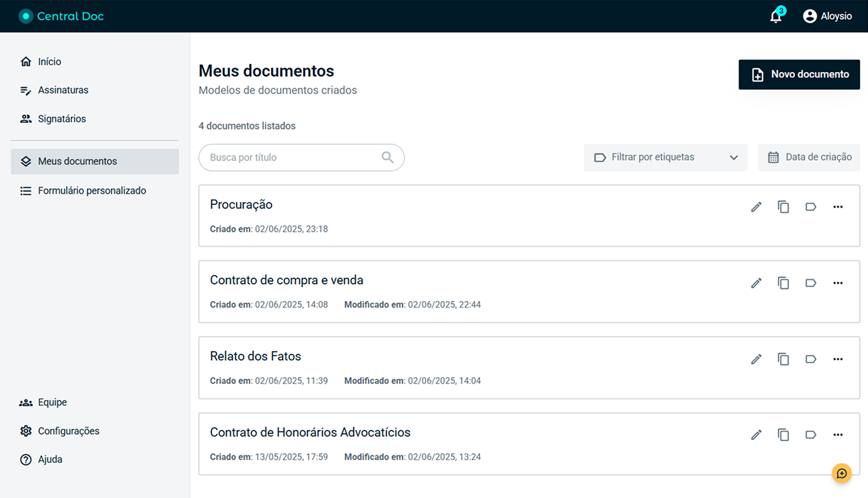Open Formulário personalizado from the sidebar

(91, 191)
